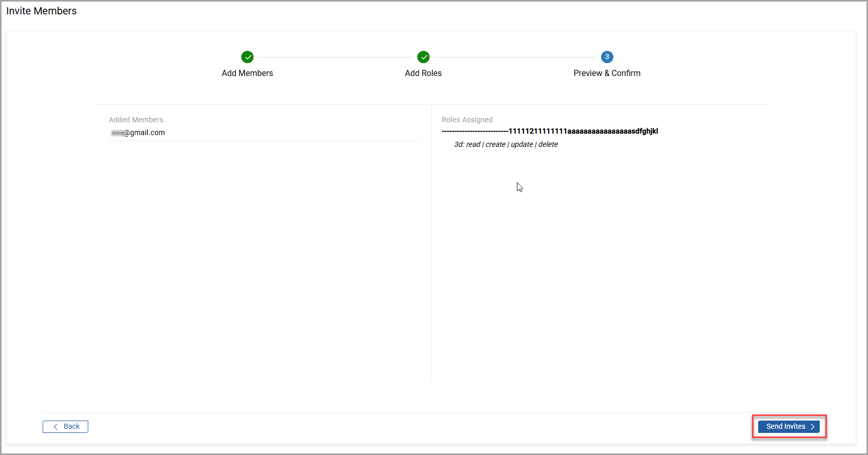Click the blue step 3 circle
The width and height of the screenshot is (868, 455).
(x=607, y=57)
